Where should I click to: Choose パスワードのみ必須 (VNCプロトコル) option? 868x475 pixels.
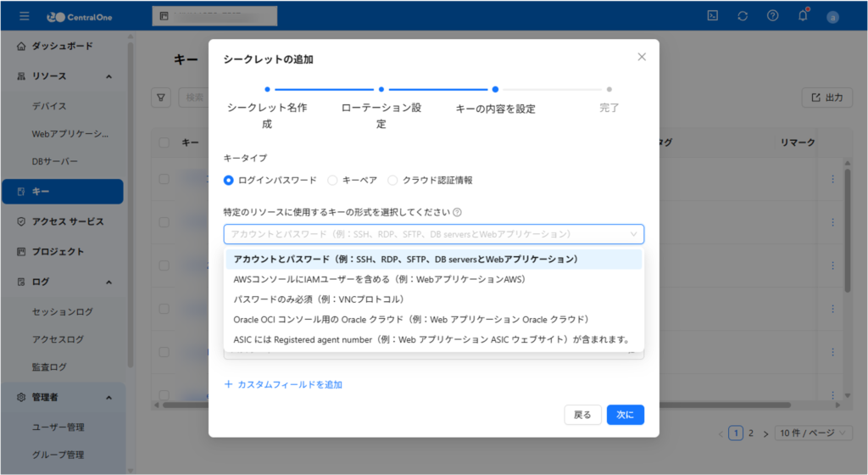click(x=319, y=299)
